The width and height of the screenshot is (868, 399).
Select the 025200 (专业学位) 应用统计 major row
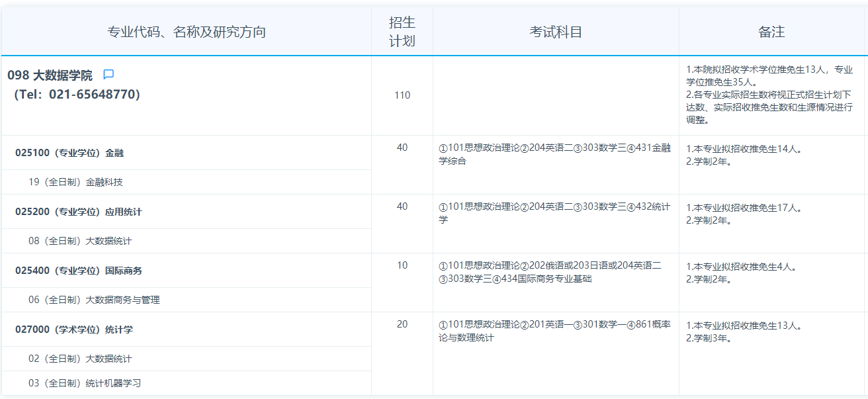79,212
